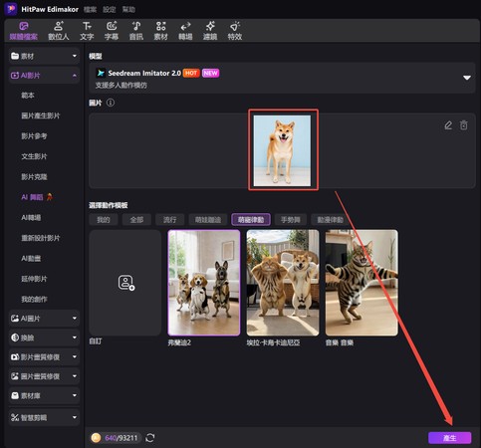481x448 pixels.
Task: Expand the AI圖片 section arrow
Action: [x=75, y=319]
